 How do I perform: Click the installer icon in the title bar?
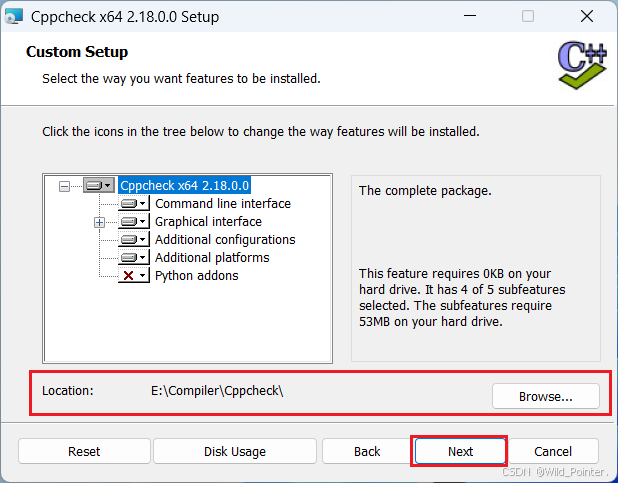13,17
